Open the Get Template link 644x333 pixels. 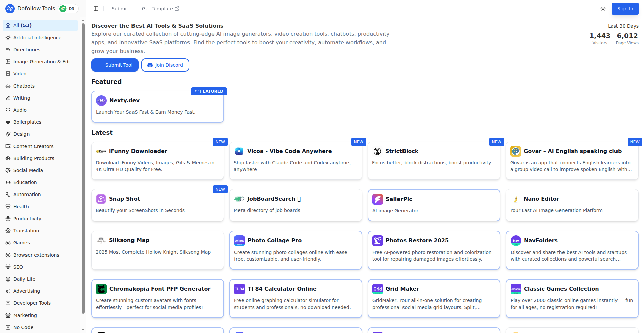click(160, 9)
